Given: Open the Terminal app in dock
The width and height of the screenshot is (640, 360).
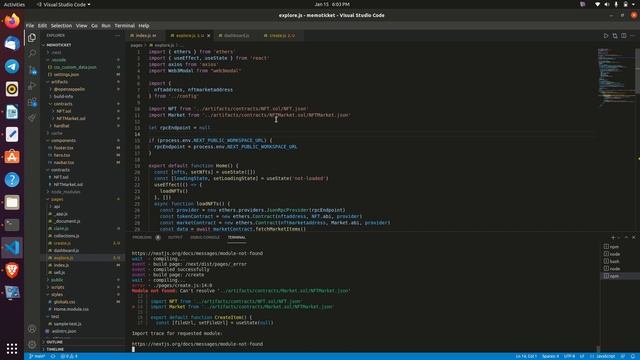Looking at the screenshot, I should pos(12,225).
